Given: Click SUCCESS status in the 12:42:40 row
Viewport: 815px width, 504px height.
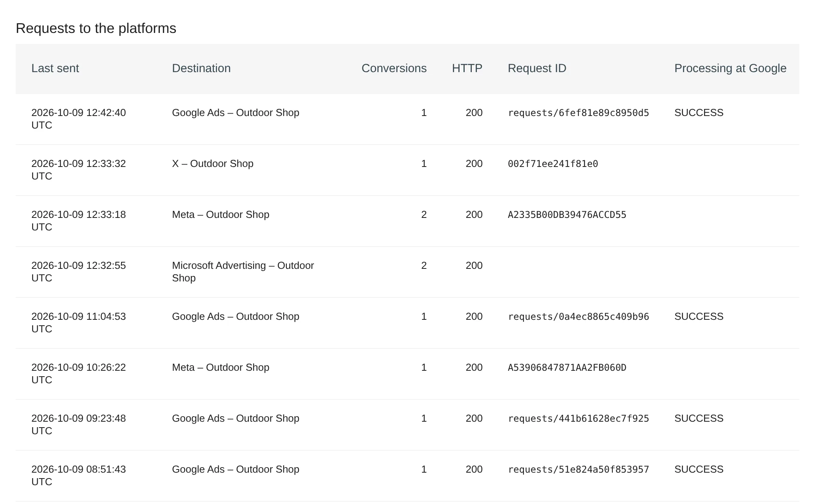Looking at the screenshot, I should click(x=699, y=112).
